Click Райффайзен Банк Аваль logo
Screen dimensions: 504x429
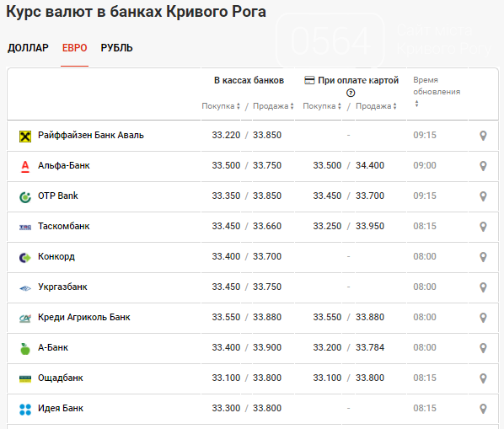point(25,137)
